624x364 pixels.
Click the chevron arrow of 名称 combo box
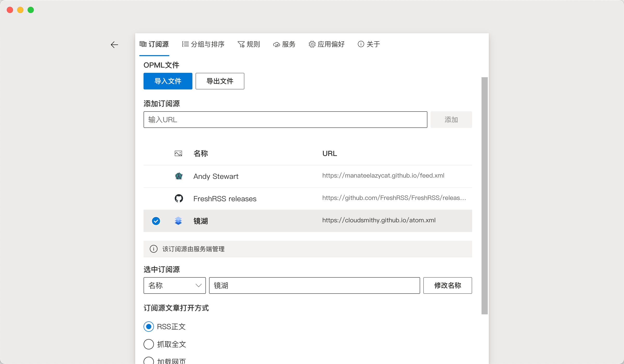(199, 285)
